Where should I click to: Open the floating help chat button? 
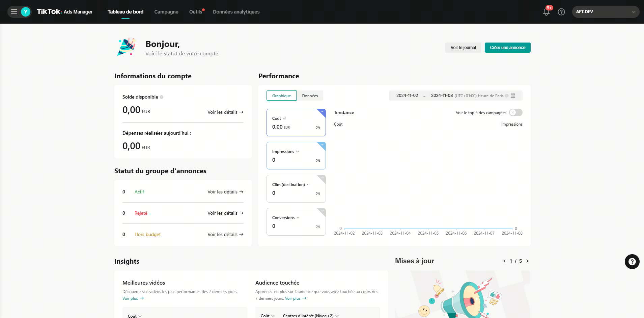[x=632, y=262]
